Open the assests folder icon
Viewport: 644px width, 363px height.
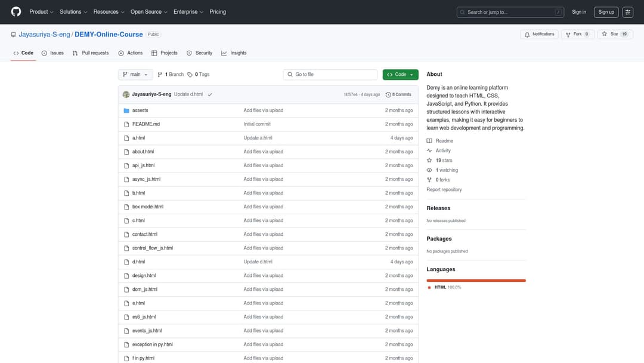click(126, 110)
